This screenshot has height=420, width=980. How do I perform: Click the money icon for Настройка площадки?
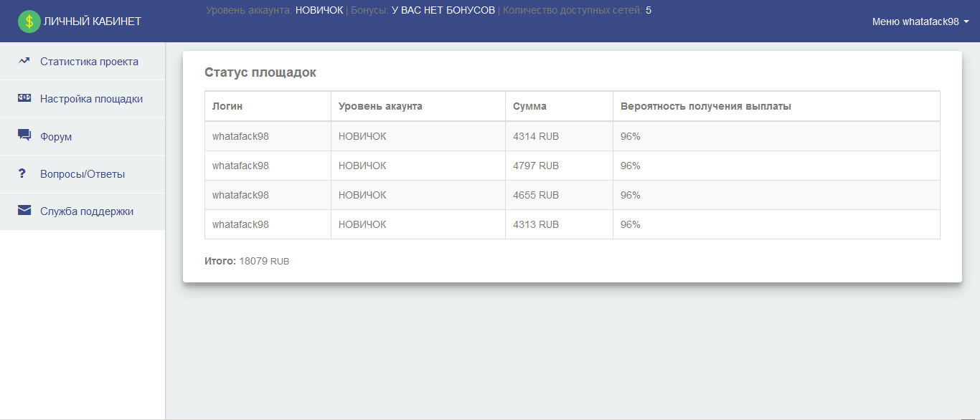coord(24,98)
